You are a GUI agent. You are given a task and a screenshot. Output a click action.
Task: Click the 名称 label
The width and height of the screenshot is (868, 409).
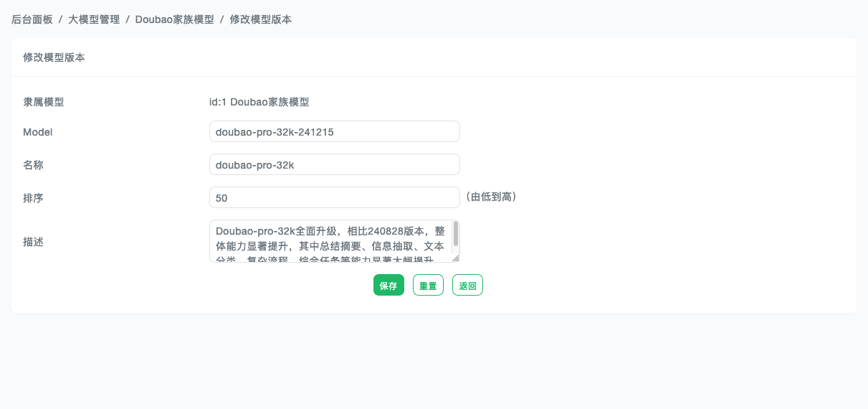(x=33, y=164)
